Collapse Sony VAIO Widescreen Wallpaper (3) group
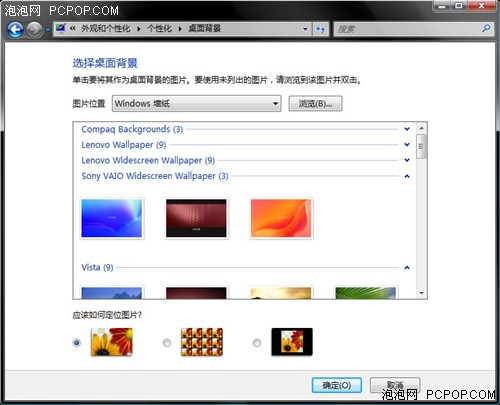500x405 pixels. click(x=407, y=176)
